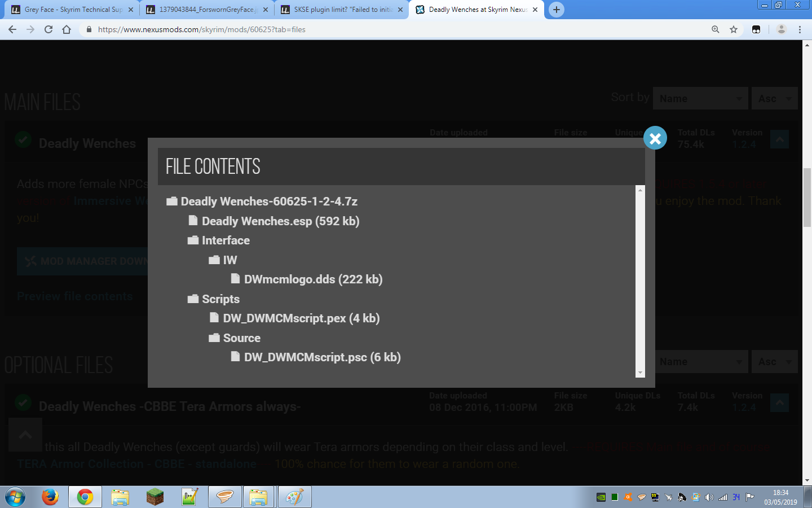Click the volume speaker tray icon

(x=709, y=497)
